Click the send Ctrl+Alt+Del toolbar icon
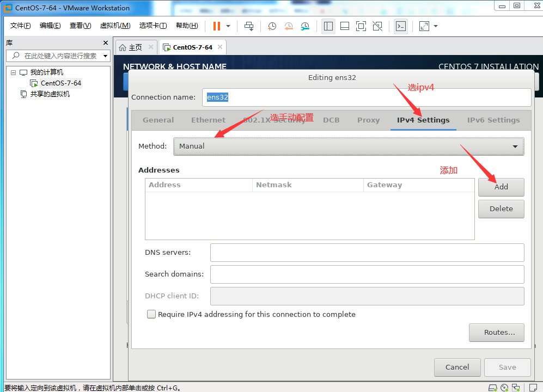This screenshot has width=543, height=392. pos(249,26)
